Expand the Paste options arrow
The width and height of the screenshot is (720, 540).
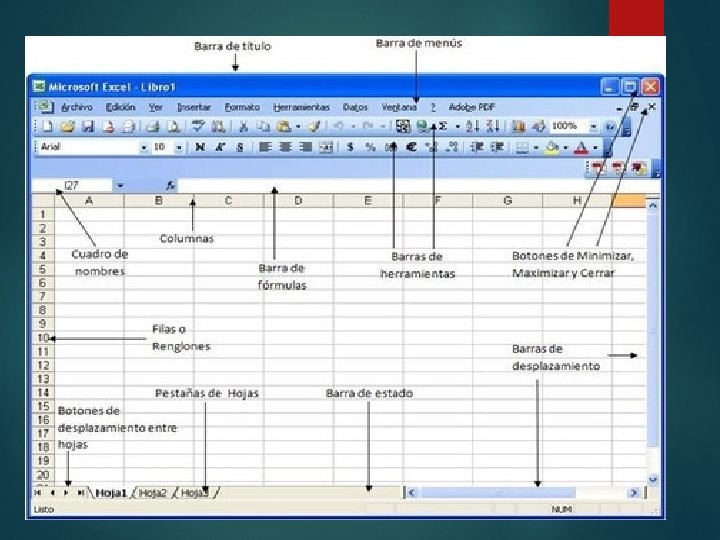(298, 127)
